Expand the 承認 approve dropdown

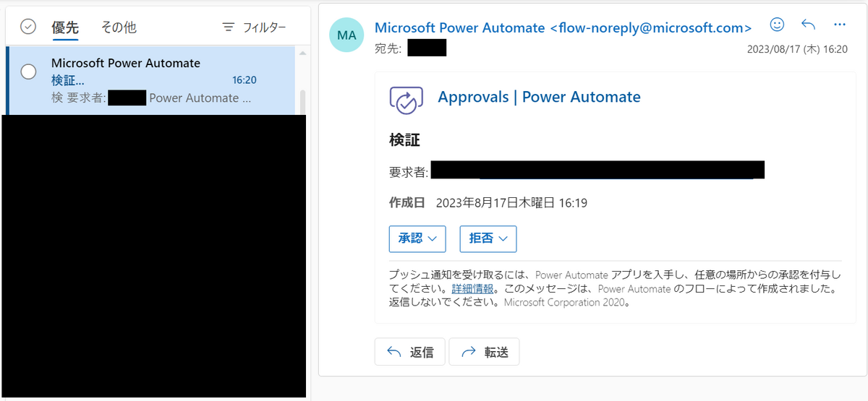click(x=417, y=238)
